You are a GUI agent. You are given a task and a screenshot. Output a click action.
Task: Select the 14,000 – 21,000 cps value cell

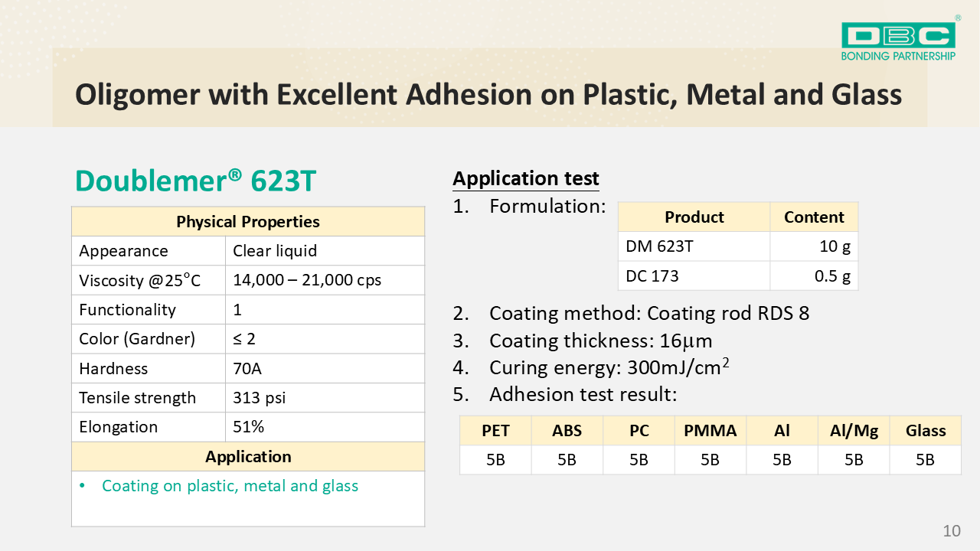(307, 281)
